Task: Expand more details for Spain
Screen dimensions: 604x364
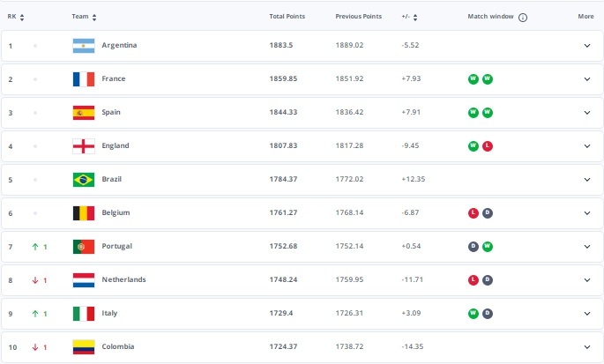Action: click(x=587, y=113)
